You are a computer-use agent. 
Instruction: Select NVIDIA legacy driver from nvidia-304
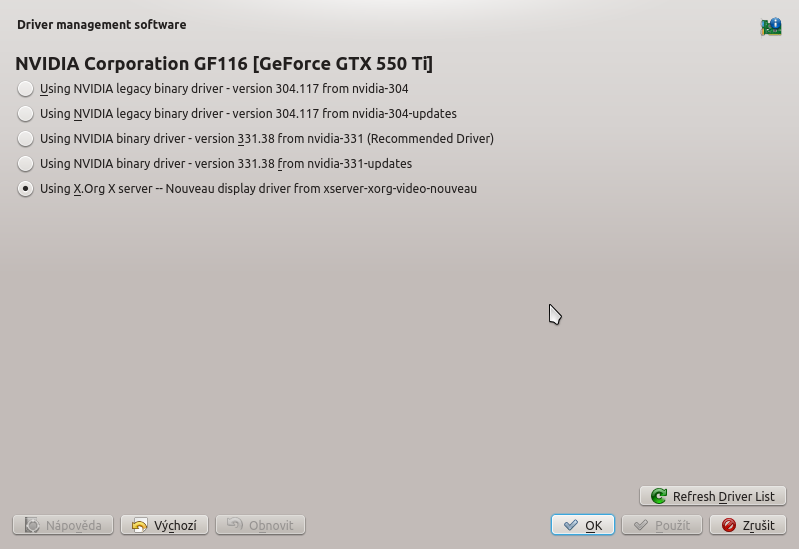[213, 89]
